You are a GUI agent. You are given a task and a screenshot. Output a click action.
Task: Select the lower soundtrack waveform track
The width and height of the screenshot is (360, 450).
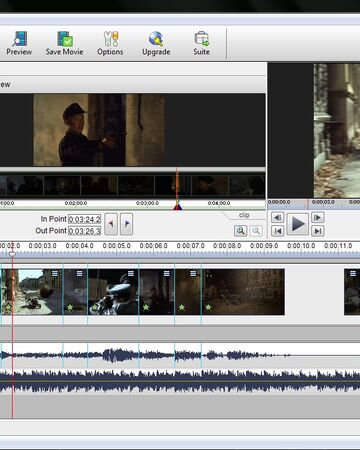[180, 381]
